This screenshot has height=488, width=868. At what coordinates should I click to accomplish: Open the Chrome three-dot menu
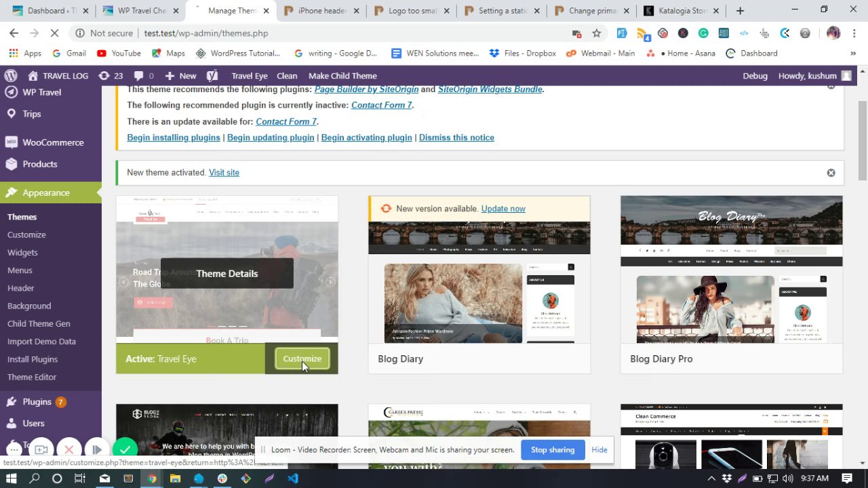click(854, 33)
